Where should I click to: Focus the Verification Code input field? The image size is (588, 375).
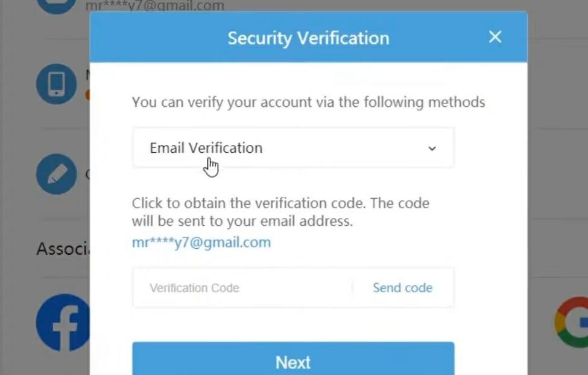[241, 288]
